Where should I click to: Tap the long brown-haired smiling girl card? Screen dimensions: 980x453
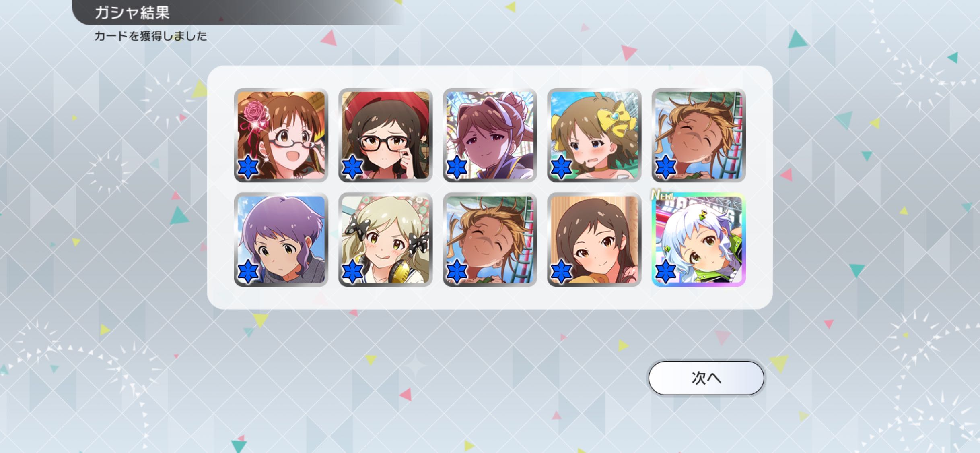[594, 240]
